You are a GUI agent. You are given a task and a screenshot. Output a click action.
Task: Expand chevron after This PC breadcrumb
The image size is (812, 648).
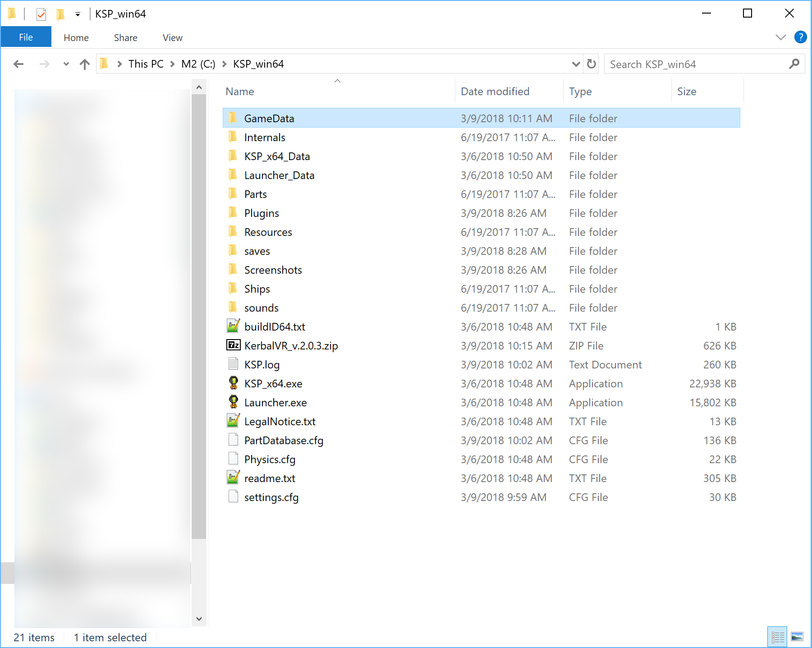[172, 64]
